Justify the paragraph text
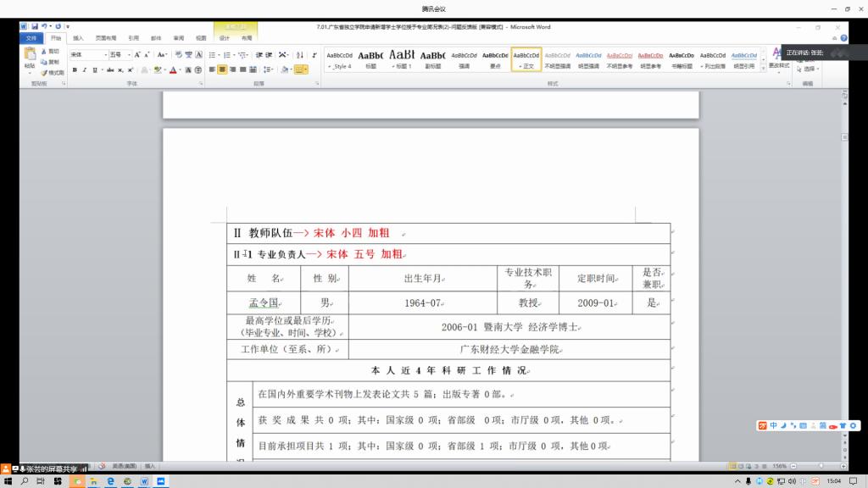The image size is (868, 488). [x=242, y=69]
